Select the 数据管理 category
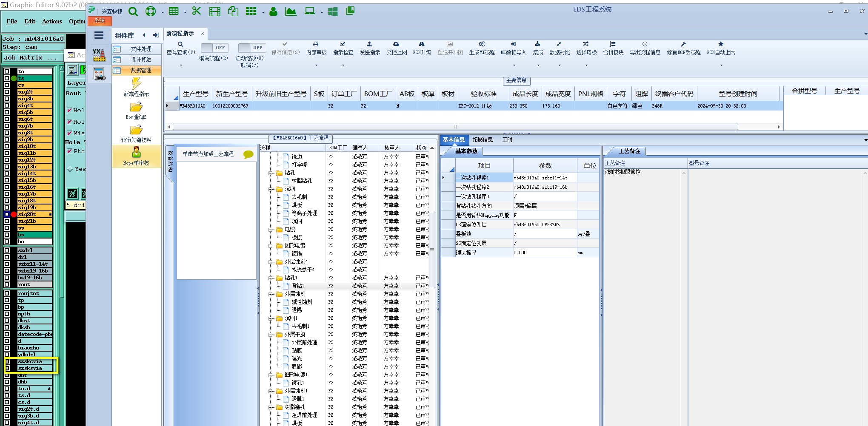This screenshot has height=426, width=868. click(137, 70)
